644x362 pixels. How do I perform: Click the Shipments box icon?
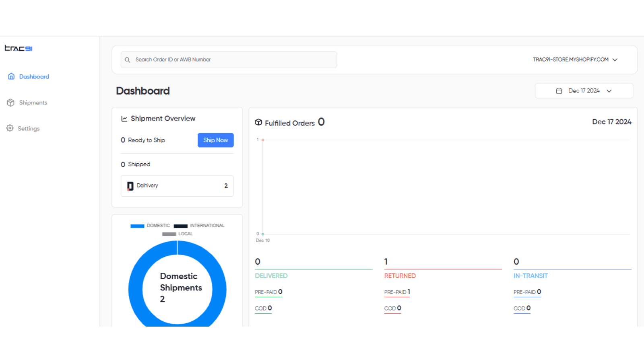pyautogui.click(x=11, y=103)
